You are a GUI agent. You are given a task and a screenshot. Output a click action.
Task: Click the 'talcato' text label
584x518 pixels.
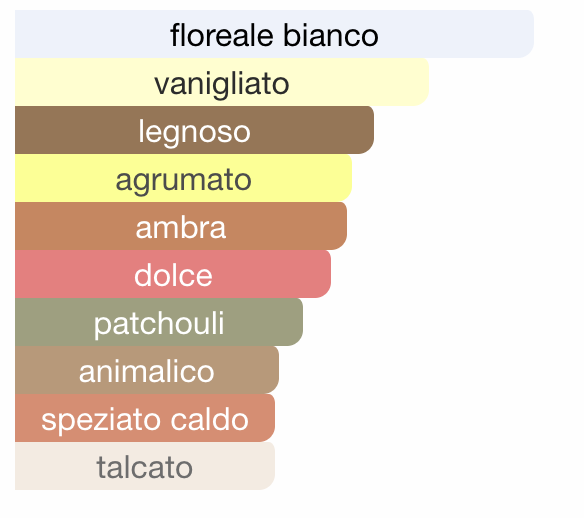coord(145,467)
